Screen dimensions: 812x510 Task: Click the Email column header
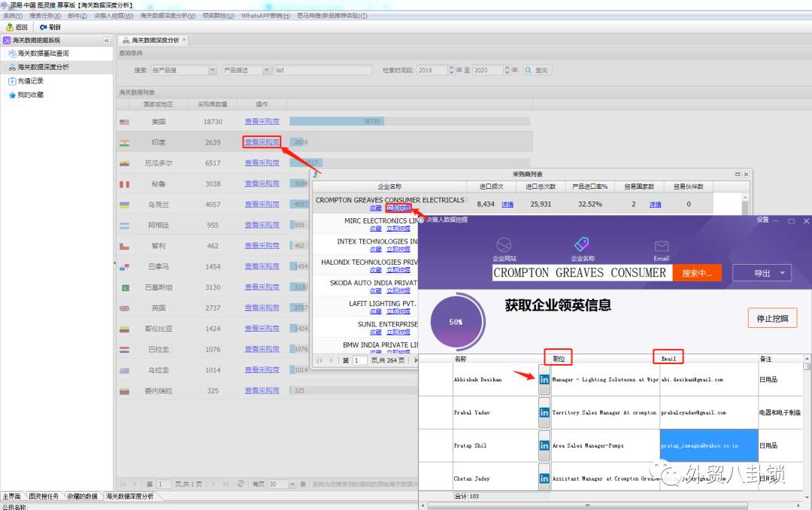click(x=668, y=359)
